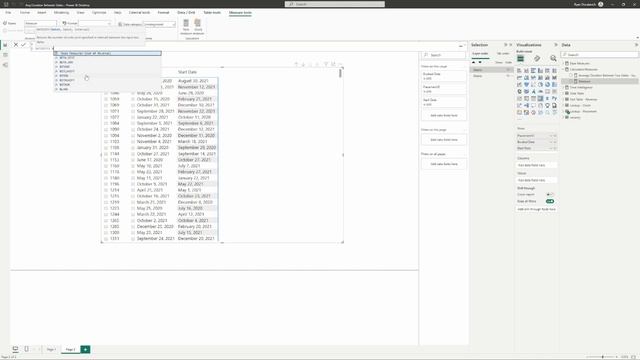Select the R script visual icon

click(547, 98)
